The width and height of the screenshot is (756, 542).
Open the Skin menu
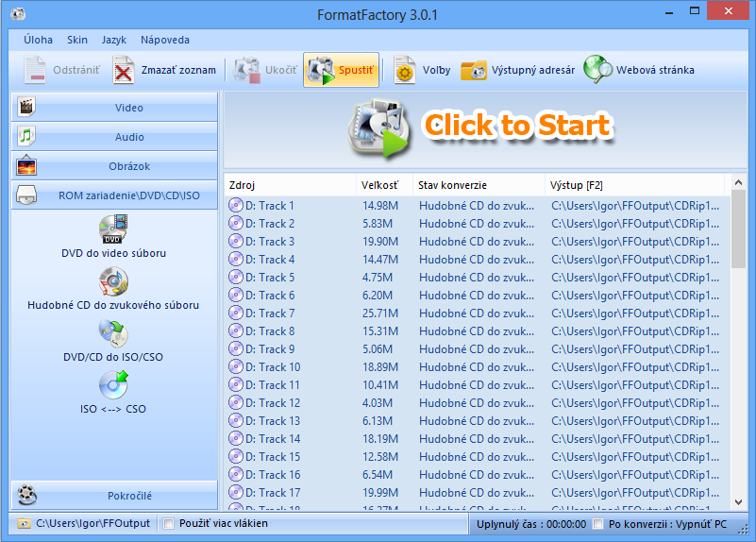point(77,40)
